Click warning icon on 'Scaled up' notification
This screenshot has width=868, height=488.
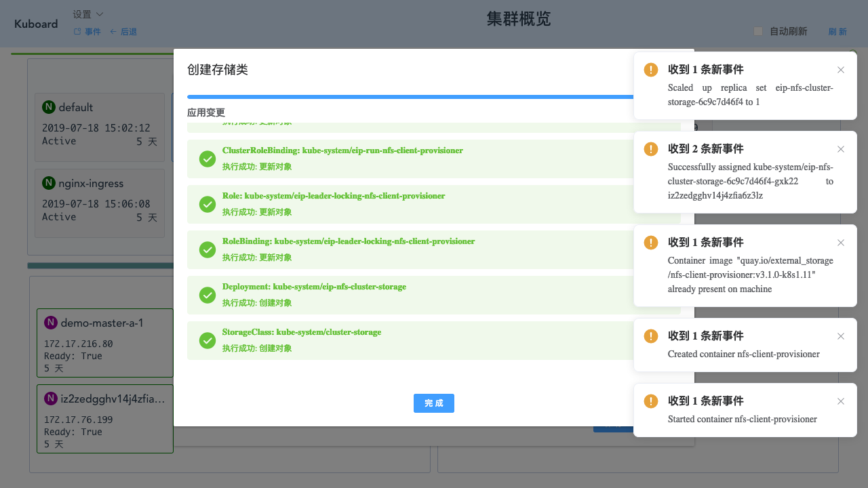pyautogui.click(x=651, y=70)
